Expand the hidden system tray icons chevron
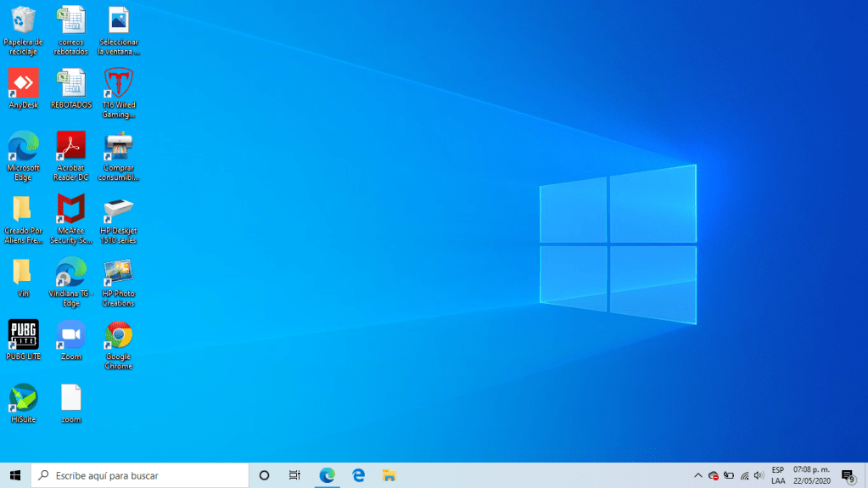 pos(698,475)
